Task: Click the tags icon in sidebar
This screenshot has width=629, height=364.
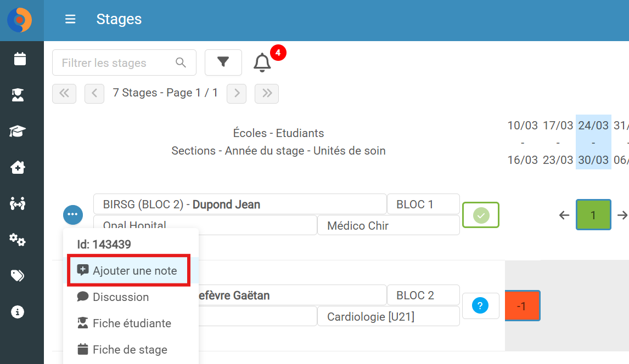Action: pyautogui.click(x=18, y=276)
